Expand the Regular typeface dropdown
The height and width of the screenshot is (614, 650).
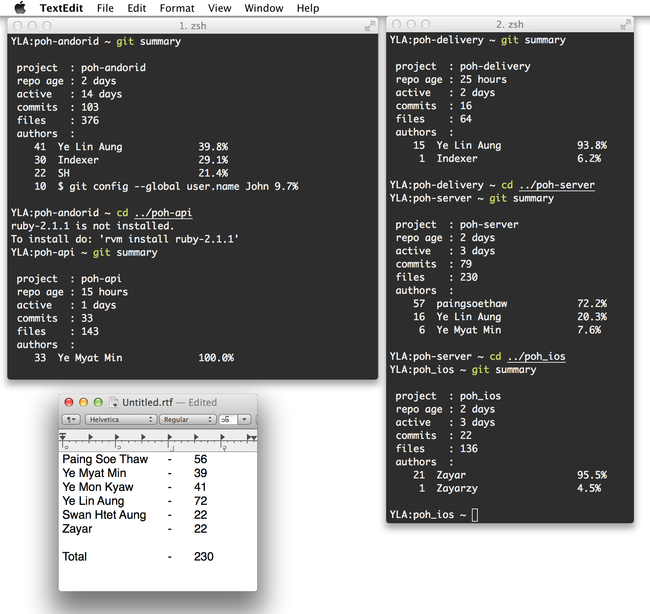[188, 420]
